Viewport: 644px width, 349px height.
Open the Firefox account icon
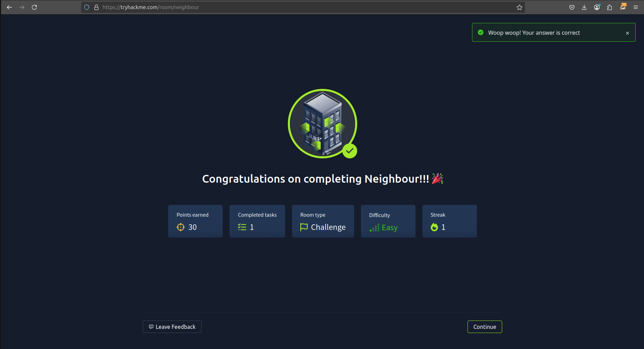[x=597, y=7]
